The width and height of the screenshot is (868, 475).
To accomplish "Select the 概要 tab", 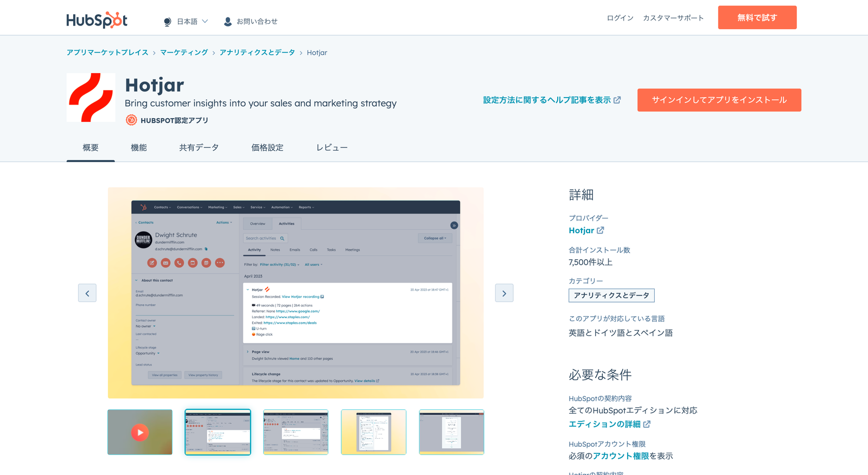I will click(91, 147).
